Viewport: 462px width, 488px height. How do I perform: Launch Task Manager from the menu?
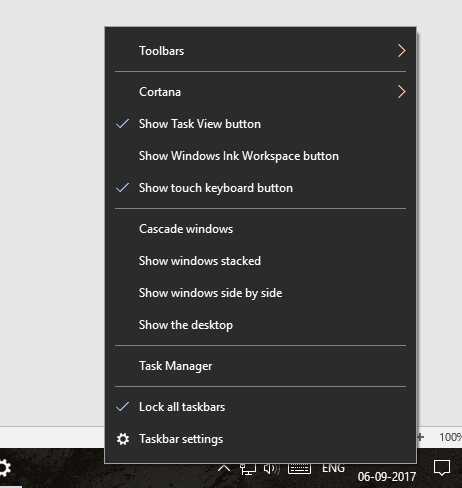click(260, 366)
